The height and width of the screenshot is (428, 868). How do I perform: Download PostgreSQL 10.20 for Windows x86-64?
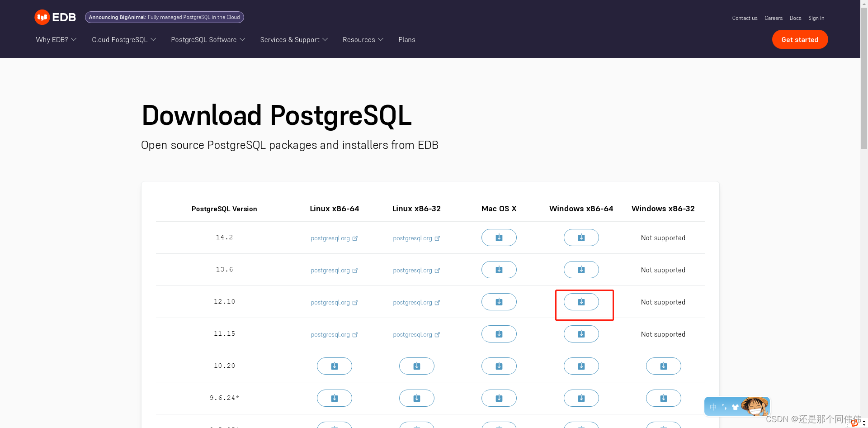tap(581, 366)
